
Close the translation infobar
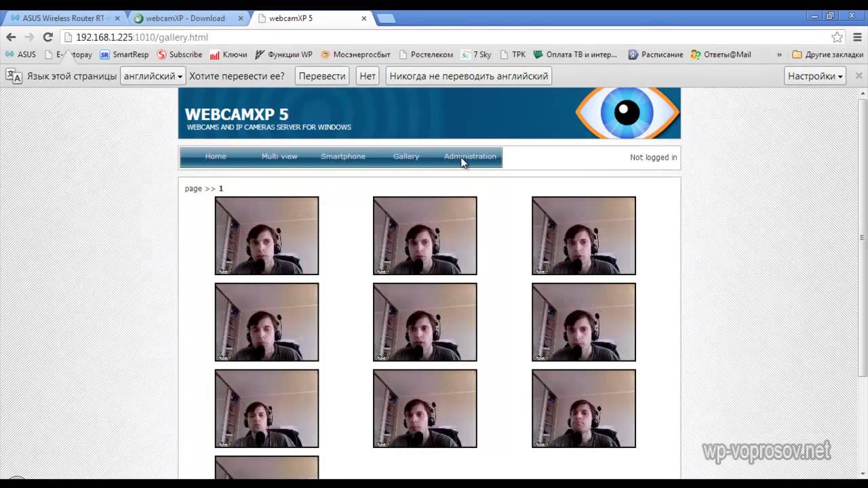click(859, 76)
